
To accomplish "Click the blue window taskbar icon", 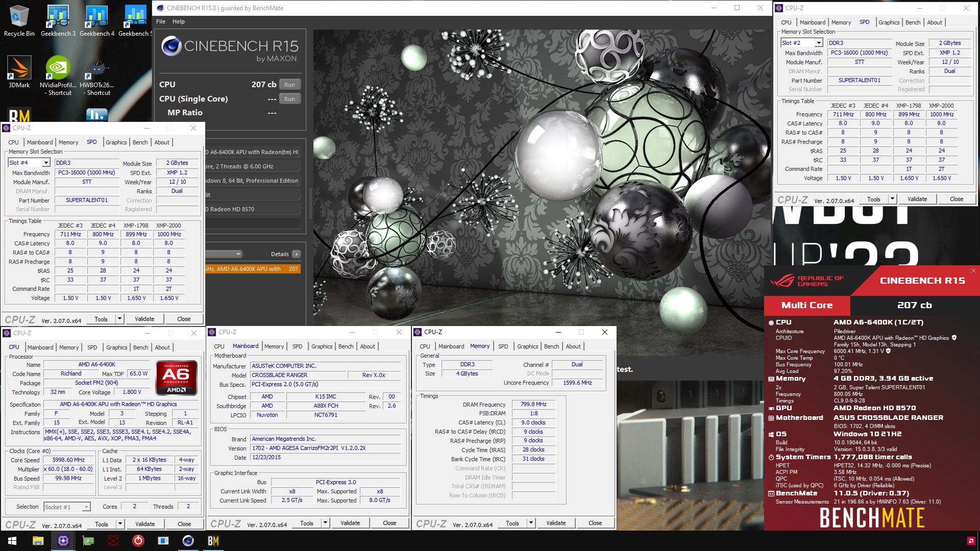I will pos(163,541).
